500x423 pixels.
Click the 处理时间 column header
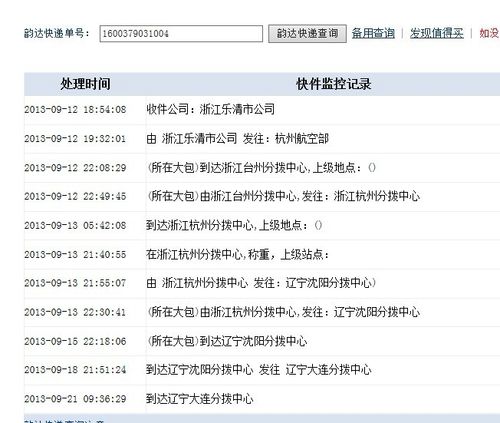pos(85,84)
